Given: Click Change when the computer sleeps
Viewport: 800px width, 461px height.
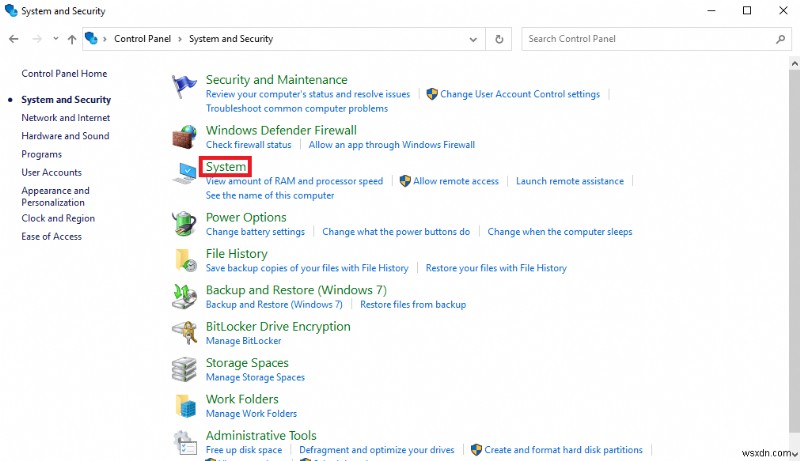Looking at the screenshot, I should (x=560, y=232).
